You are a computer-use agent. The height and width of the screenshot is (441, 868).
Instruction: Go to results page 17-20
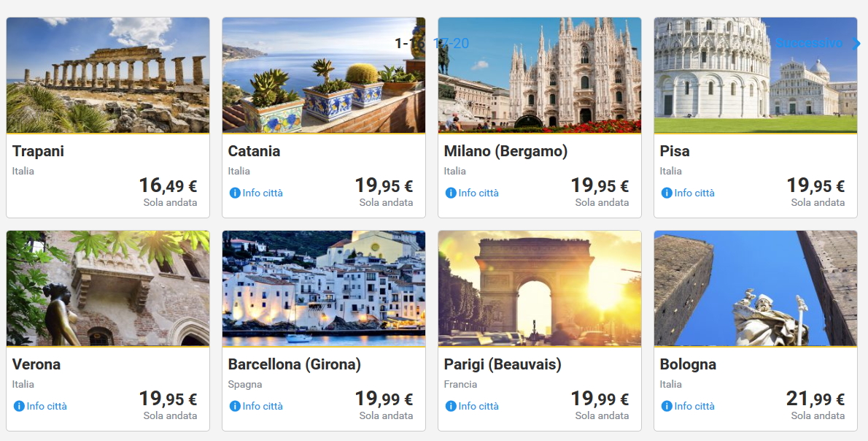pos(452,44)
